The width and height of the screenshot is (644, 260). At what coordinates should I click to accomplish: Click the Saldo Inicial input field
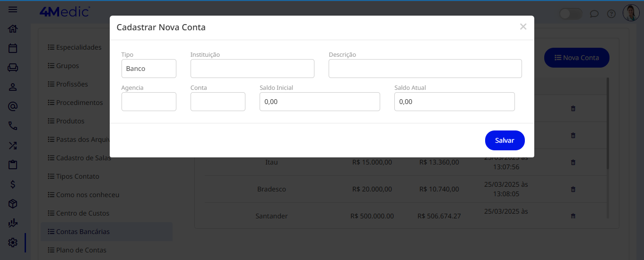(x=319, y=102)
